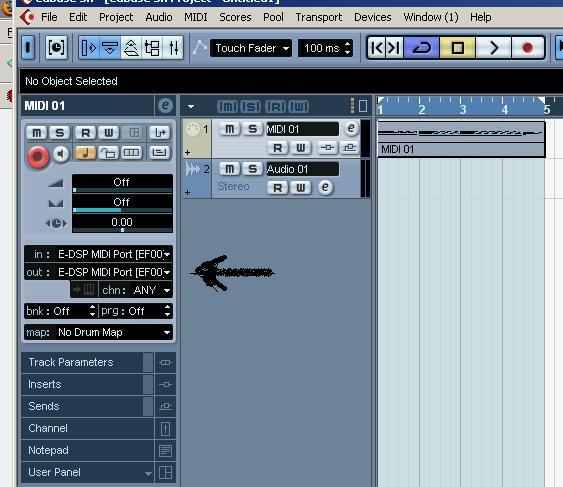
Task: Toggle monitor speaker button in inspector
Action: pyautogui.click(x=61, y=154)
